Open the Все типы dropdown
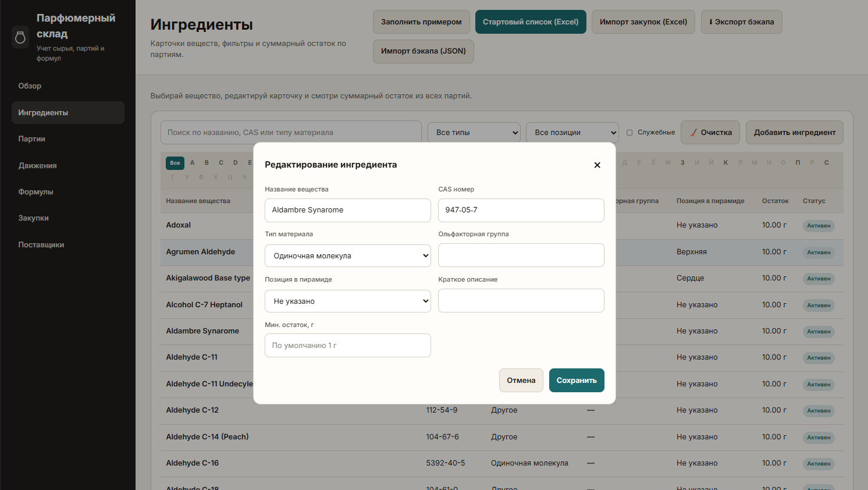The image size is (868, 490). [474, 132]
